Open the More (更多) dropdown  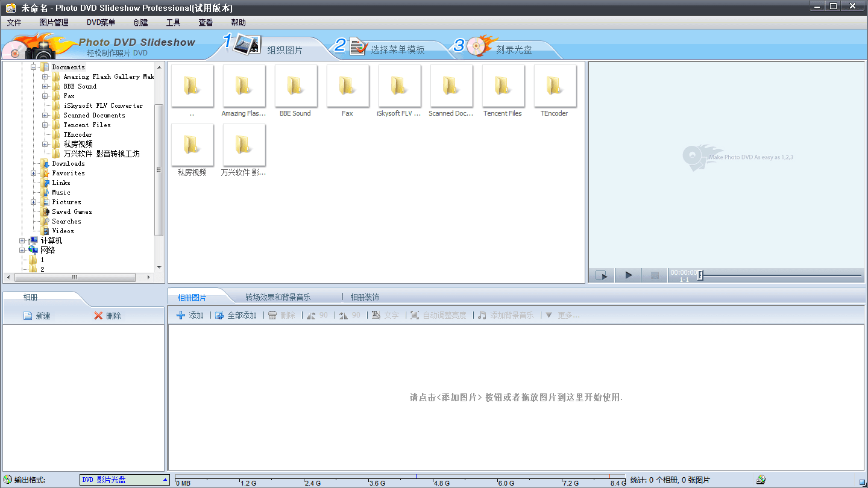click(x=562, y=315)
